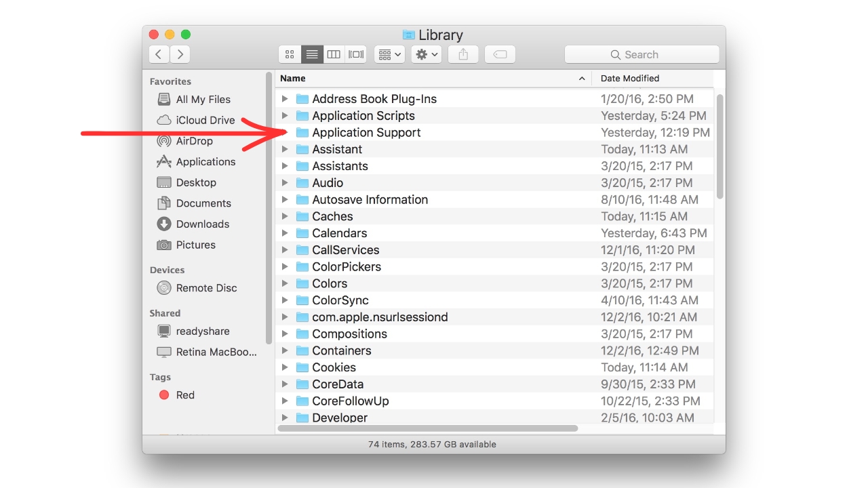This screenshot has width=868, height=488.
Task: Select the Autosave Information folder icon
Action: (x=302, y=200)
